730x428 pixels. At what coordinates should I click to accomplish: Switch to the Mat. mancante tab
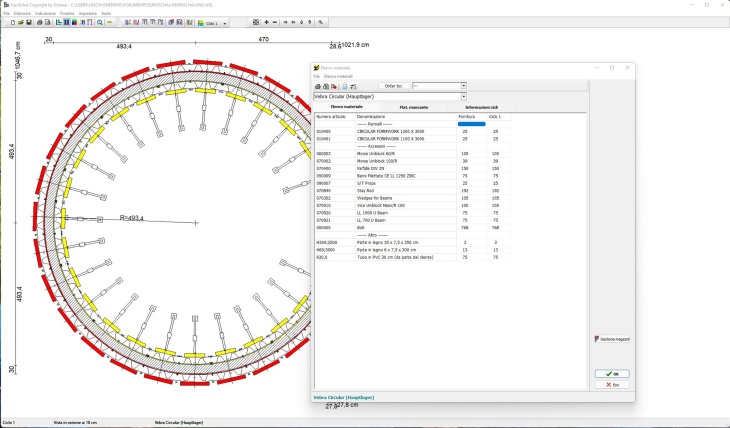(x=414, y=106)
